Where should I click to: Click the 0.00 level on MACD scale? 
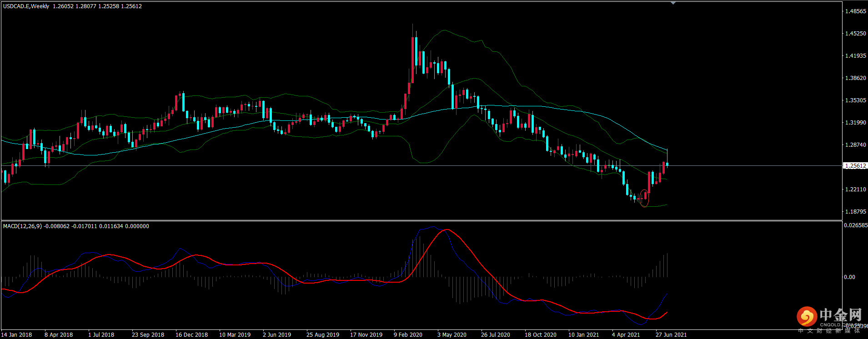[x=849, y=277]
